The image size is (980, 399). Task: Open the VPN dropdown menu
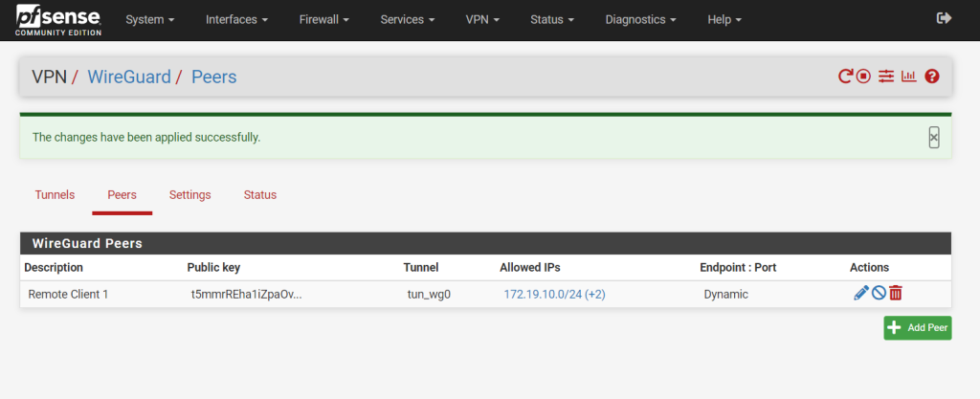[x=482, y=20]
